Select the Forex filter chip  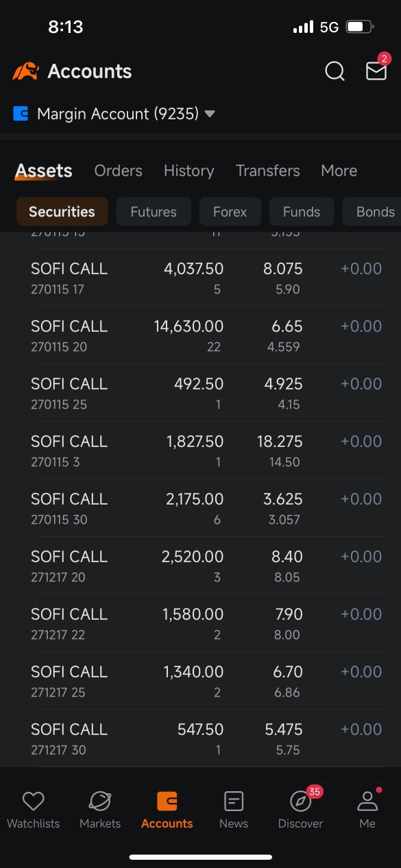tap(230, 212)
